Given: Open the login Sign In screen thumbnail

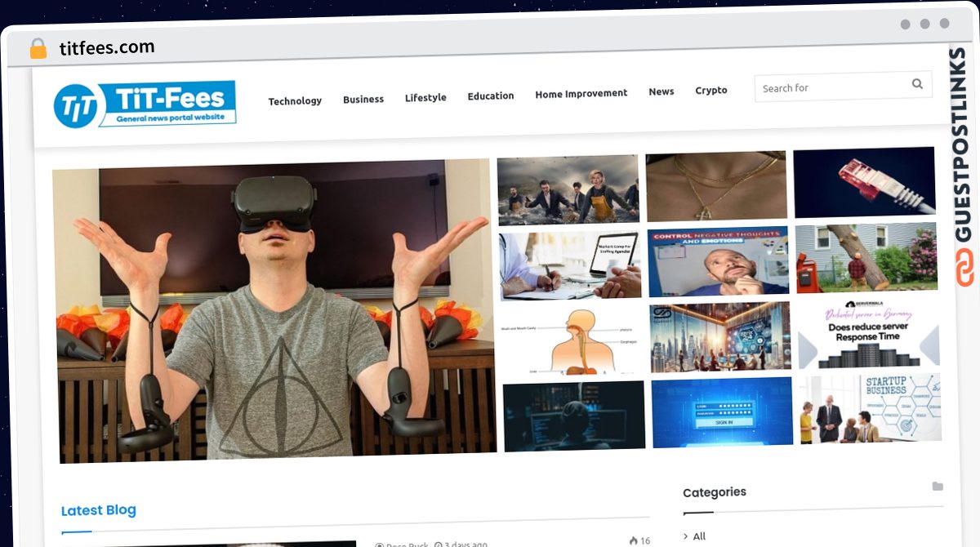Looking at the screenshot, I should point(722,412).
